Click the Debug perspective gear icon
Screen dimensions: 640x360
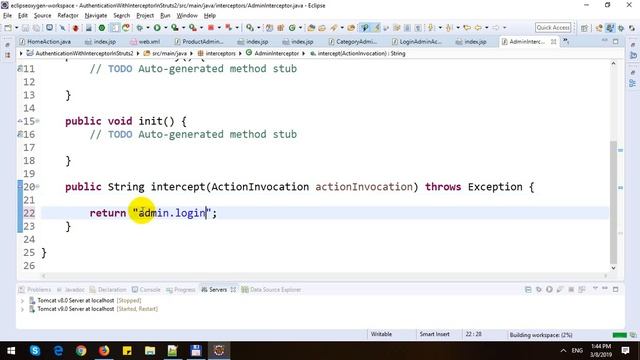click(621, 28)
